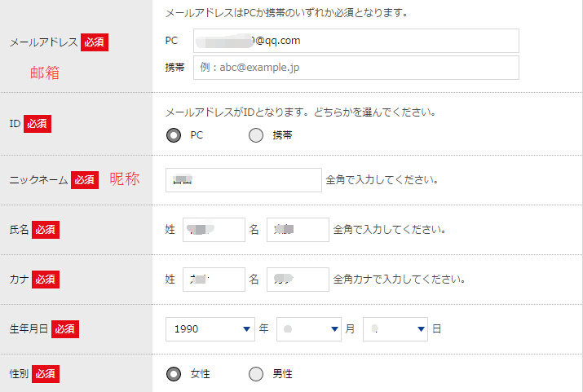Viewport: 583px width, 392px height.
Task: Expand the birth month (月) dropdown
Action: (x=308, y=329)
